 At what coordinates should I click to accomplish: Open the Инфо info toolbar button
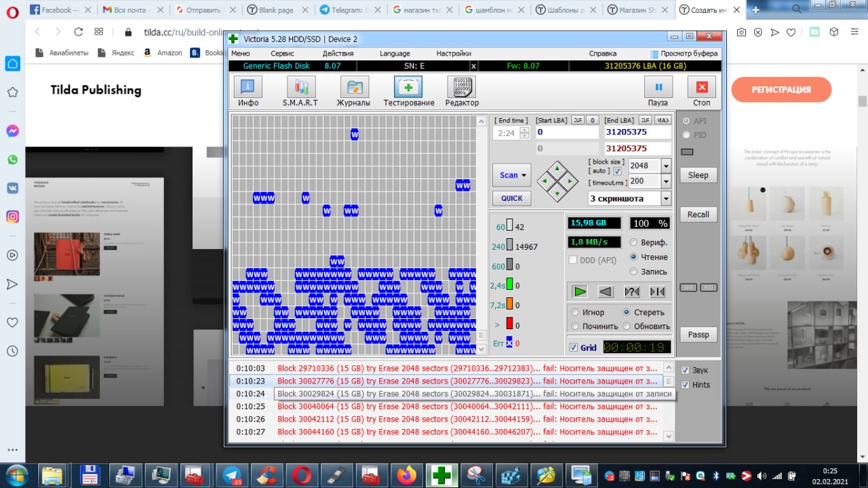click(248, 91)
